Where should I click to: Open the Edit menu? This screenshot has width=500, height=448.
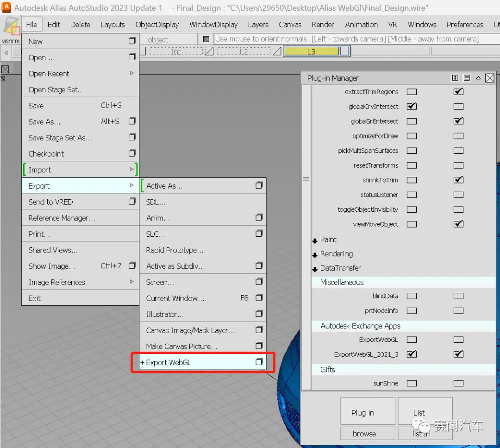point(54,25)
